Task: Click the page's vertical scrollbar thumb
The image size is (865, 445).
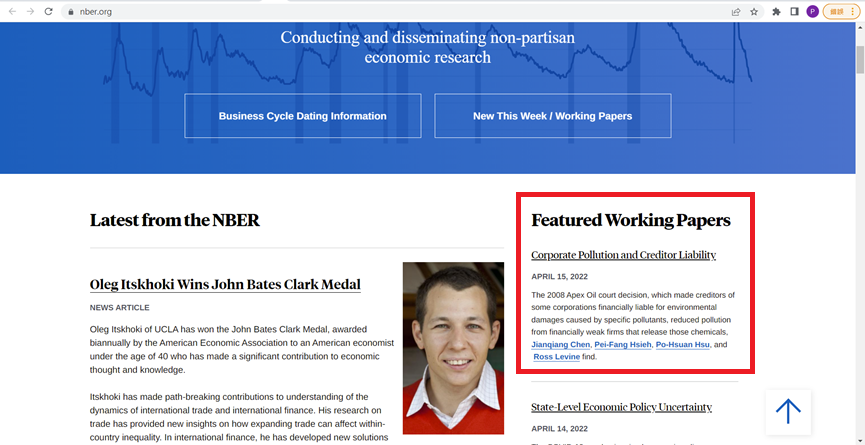Action: [859, 60]
